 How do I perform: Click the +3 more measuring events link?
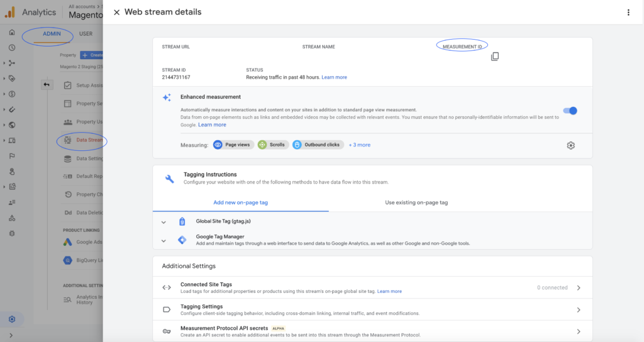[x=360, y=145]
